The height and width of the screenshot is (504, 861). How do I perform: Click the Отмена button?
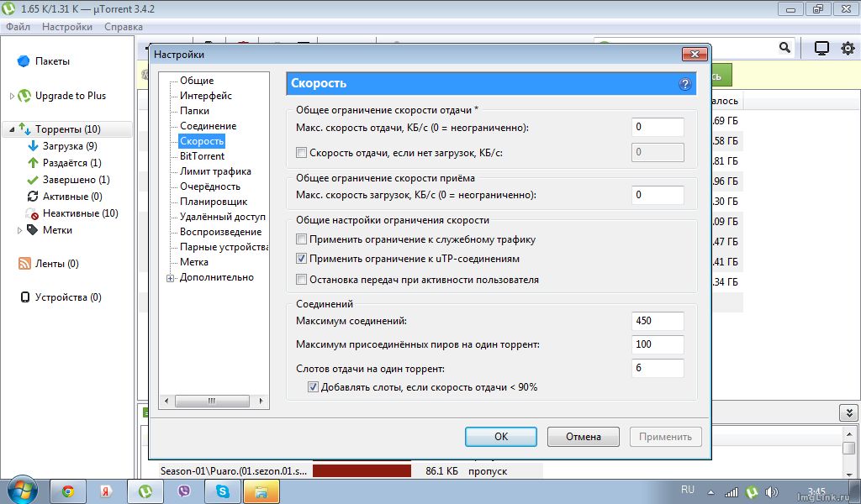pyautogui.click(x=584, y=437)
